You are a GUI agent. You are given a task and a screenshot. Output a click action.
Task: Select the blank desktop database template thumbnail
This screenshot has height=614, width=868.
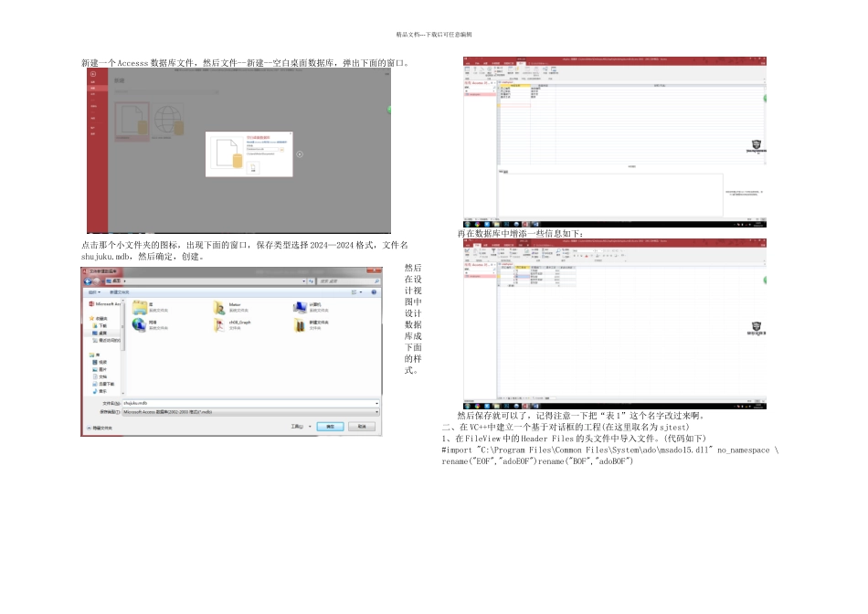pyautogui.click(x=132, y=122)
